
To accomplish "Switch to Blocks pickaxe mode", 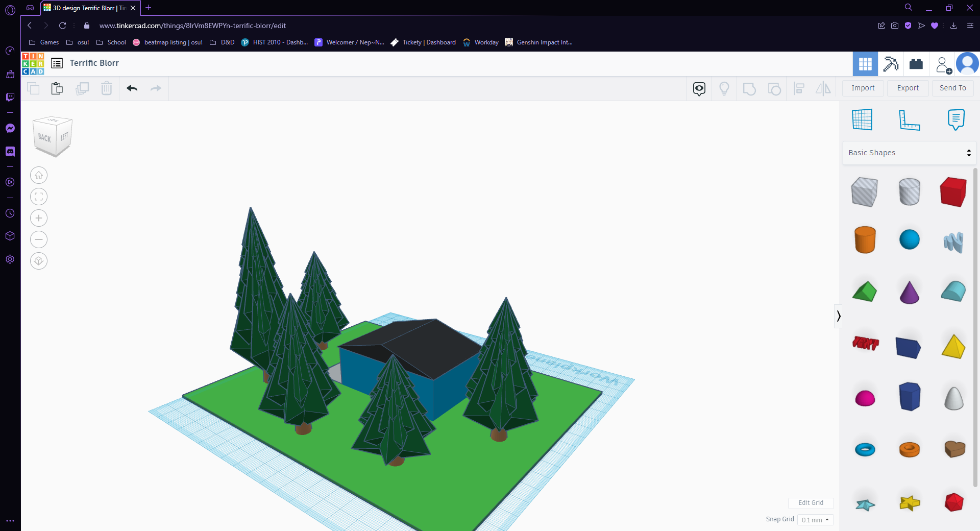I will pyautogui.click(x=891, y=64).
